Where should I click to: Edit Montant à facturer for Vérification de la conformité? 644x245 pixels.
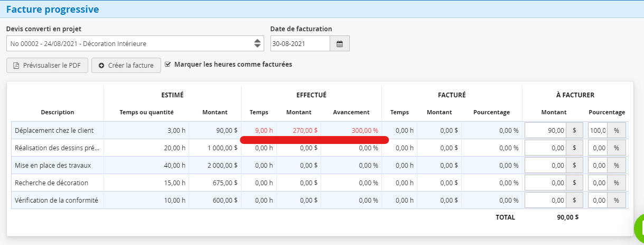[545, 200]
